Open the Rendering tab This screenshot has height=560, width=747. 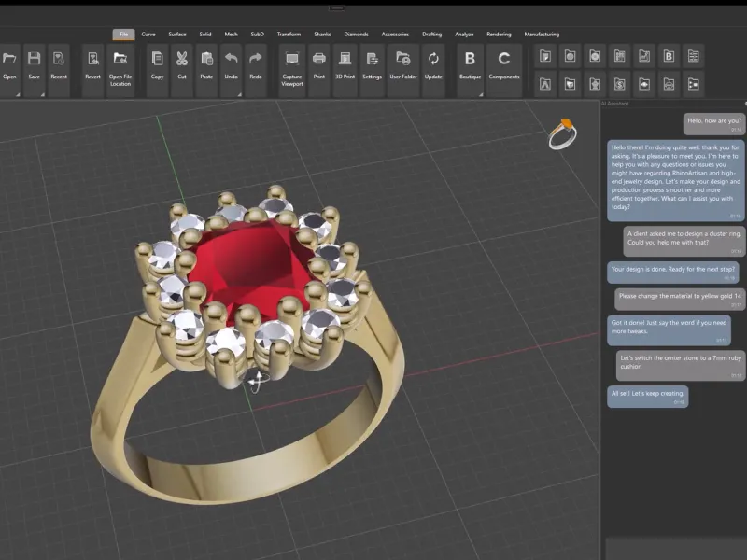(x=499, y=35)
